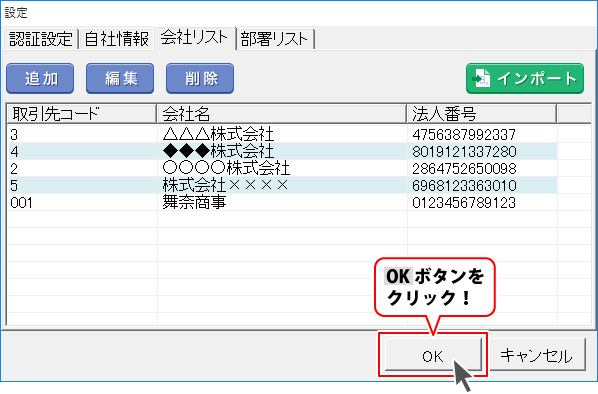Screen dimensions: 598x394
Task: Select the ○○○○株式会社 row
Action: click(282, 168)
